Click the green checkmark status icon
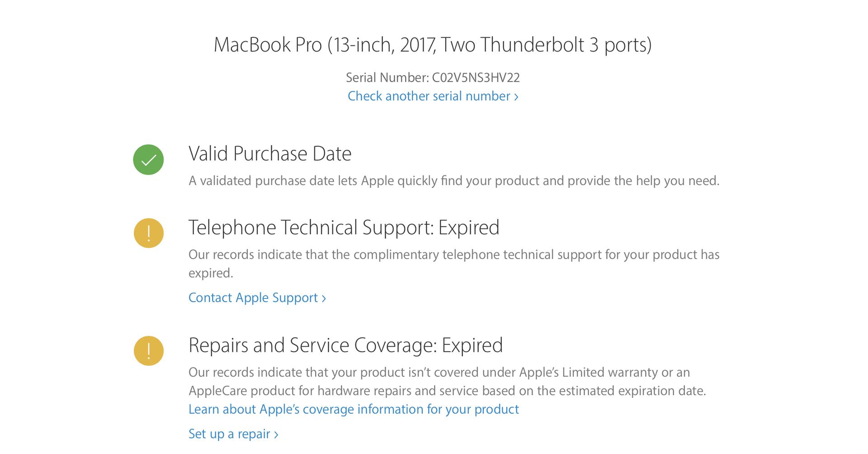This screenshot has height=454, width=868. coord(148,160)
